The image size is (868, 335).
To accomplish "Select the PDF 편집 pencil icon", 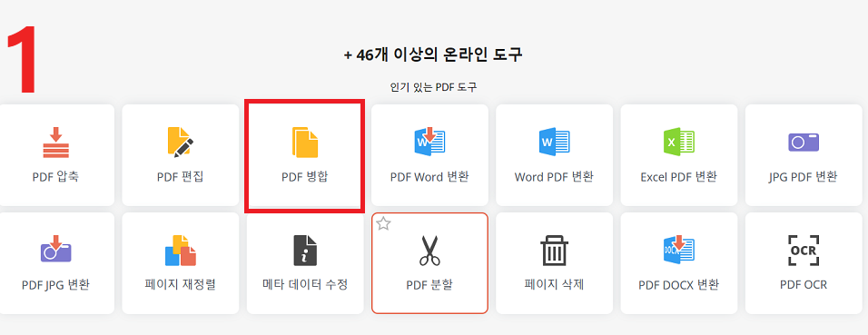I will [181, 143].
